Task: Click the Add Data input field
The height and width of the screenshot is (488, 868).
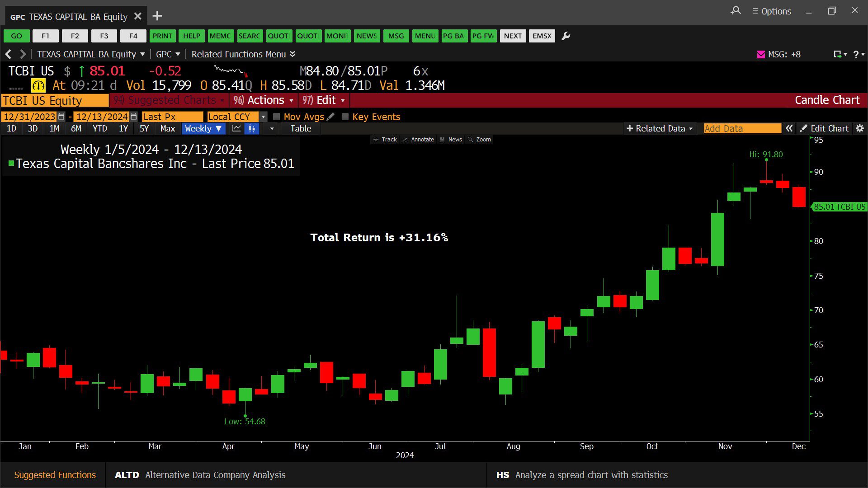Action: 742,129
